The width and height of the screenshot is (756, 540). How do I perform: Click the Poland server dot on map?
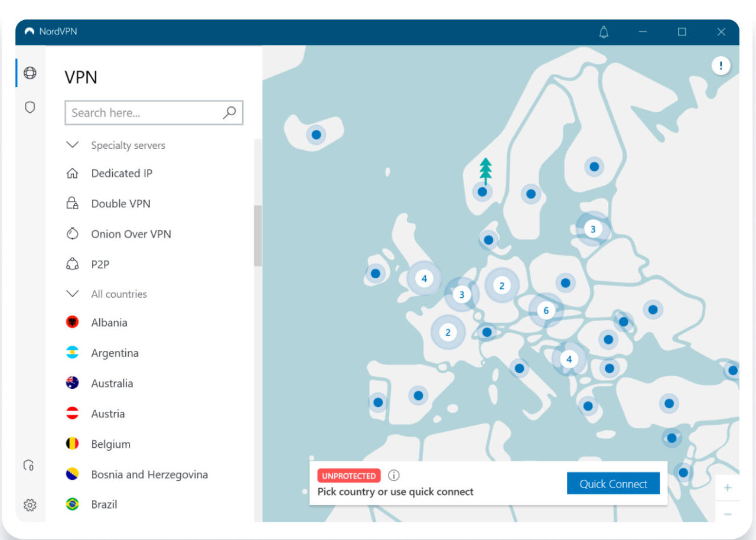(x=565, y=282)
